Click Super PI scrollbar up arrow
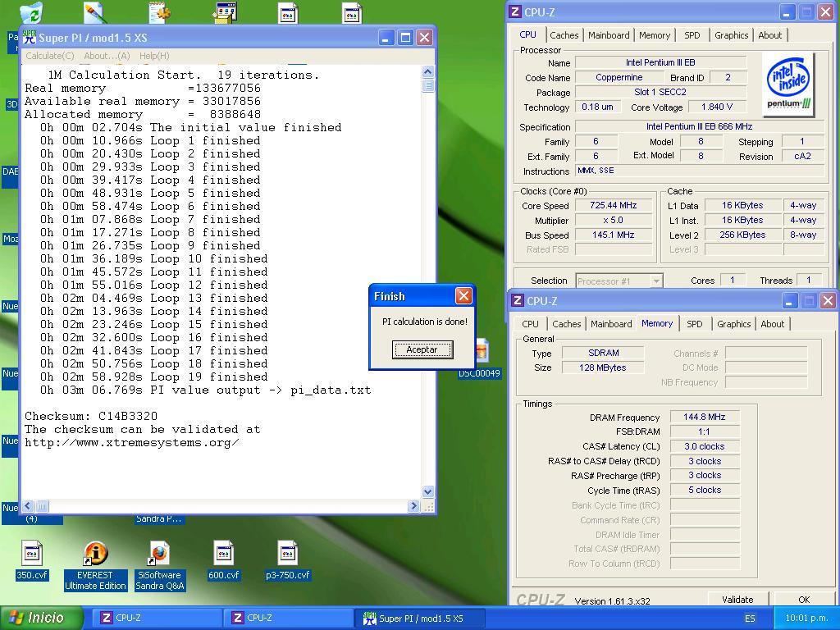Viewport: 840px width, 630px height. (427, 72)
